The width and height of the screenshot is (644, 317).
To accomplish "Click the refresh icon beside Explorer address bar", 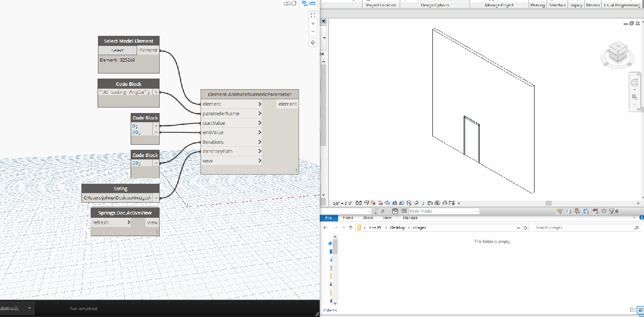I will [x=525, y=227].
